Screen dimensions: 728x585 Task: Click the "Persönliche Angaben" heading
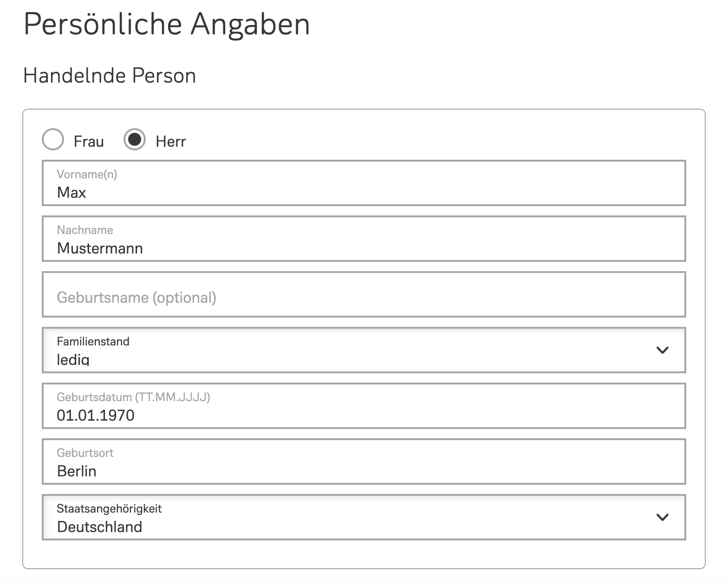(x=167, y=24)
